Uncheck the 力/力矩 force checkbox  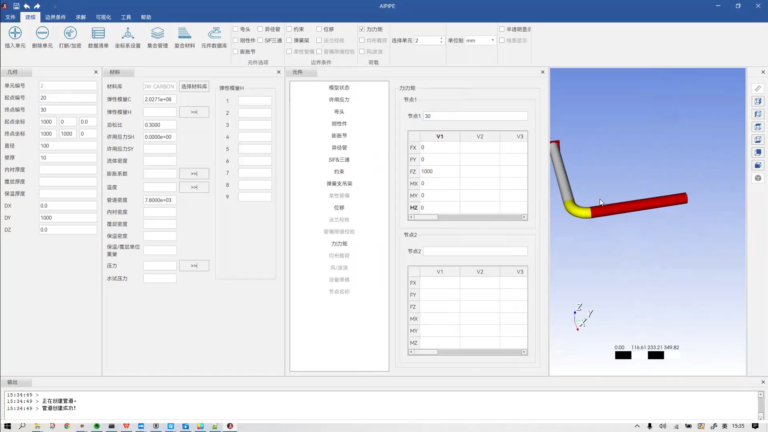[x=362, y=29]
